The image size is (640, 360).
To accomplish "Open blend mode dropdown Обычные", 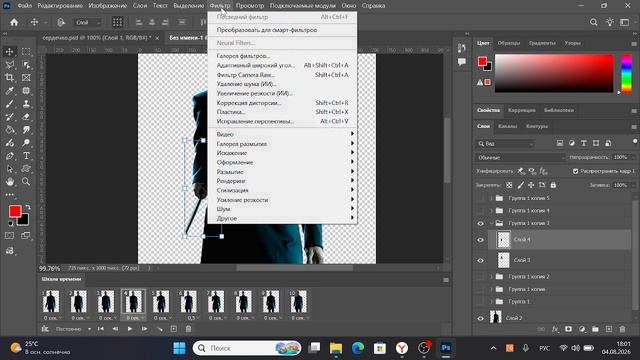I will (520, 158).
